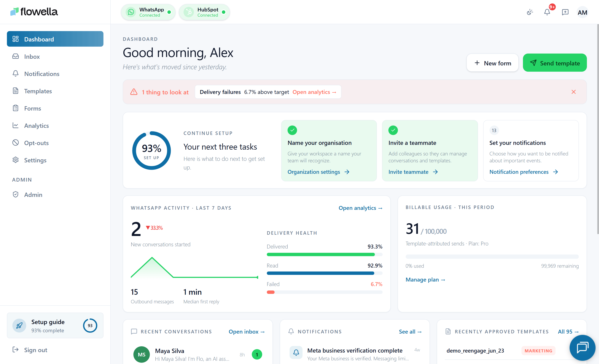Open Maya Silva conversation
Image resolution: width=599 pixels, height=364 pixels.
click(x=198, y=354)
